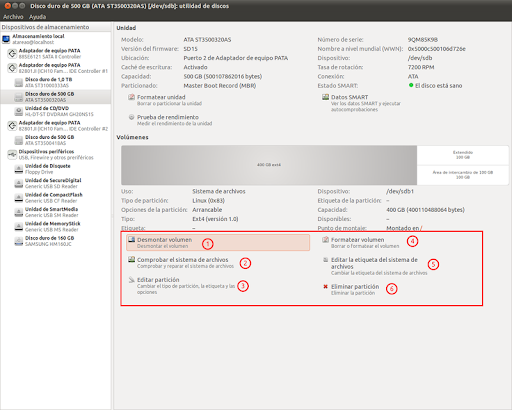Click the Comprobar el sistema de archivos icon
This screenshot has height=410, width=512.
131,259
